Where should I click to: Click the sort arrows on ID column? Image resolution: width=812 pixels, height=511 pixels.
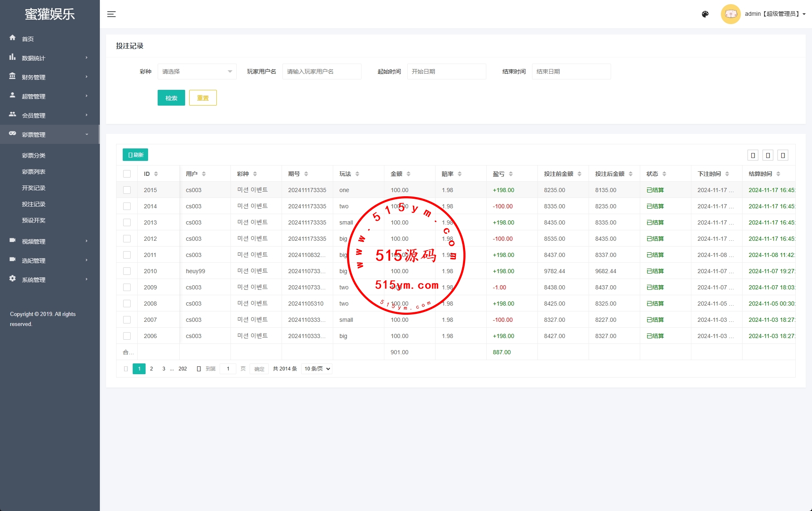[156, 174]
